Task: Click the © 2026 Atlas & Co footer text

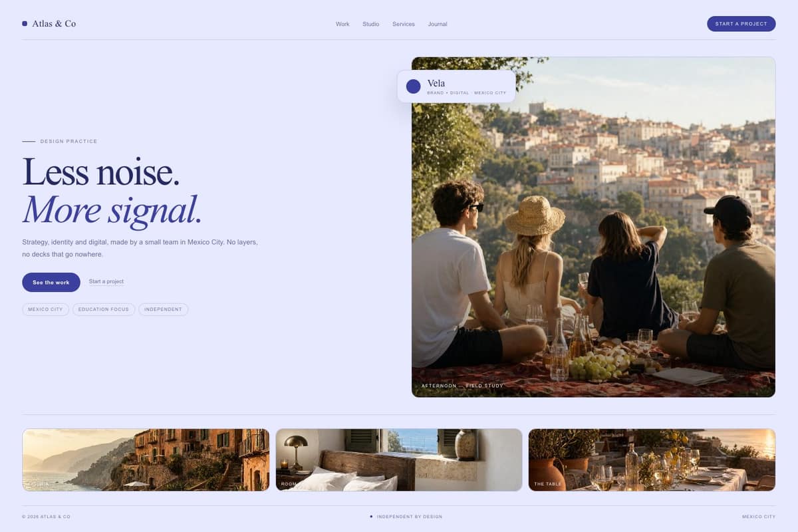Action: (x=46, y=517)
